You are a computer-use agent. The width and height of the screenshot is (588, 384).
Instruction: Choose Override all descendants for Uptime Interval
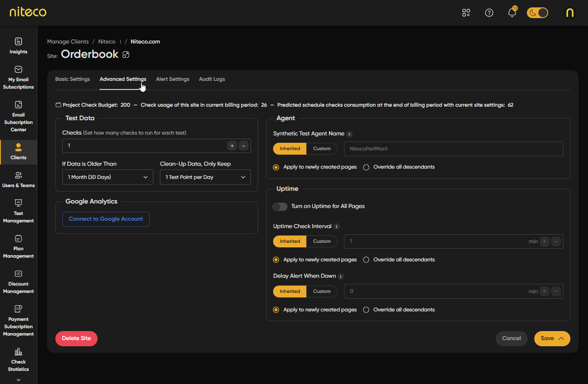(x=366, y=260)
